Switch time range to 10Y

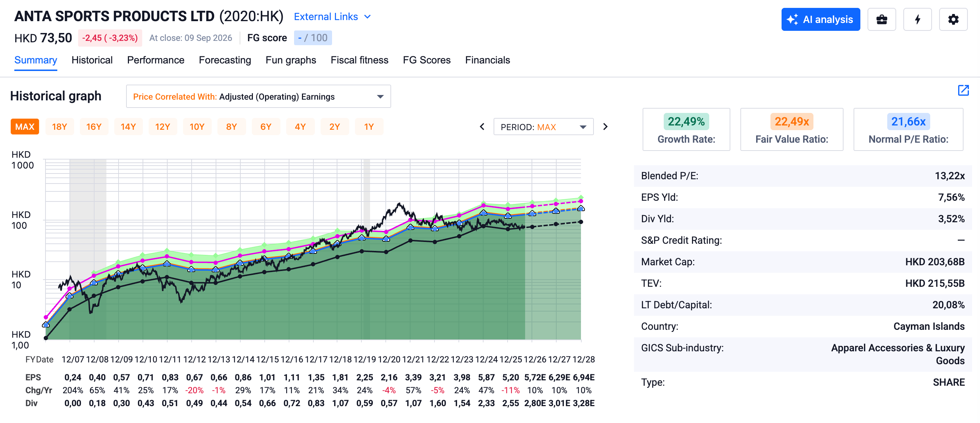(197, 127)
